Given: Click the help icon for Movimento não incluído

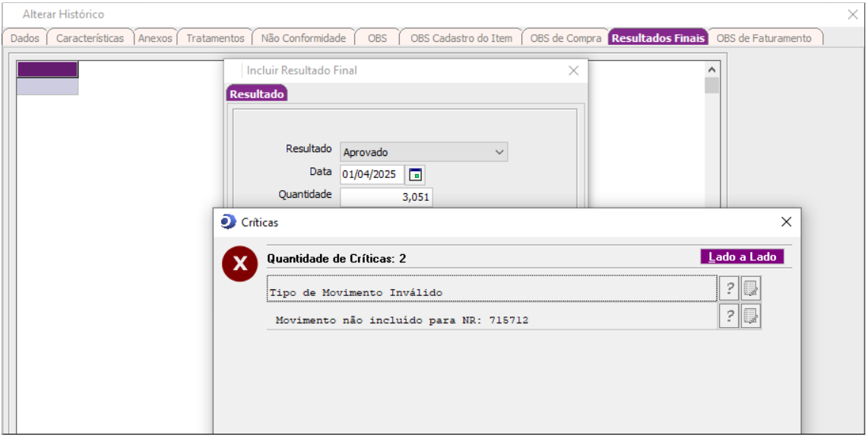Looking at the screenshot, I should tap(729, 317).
